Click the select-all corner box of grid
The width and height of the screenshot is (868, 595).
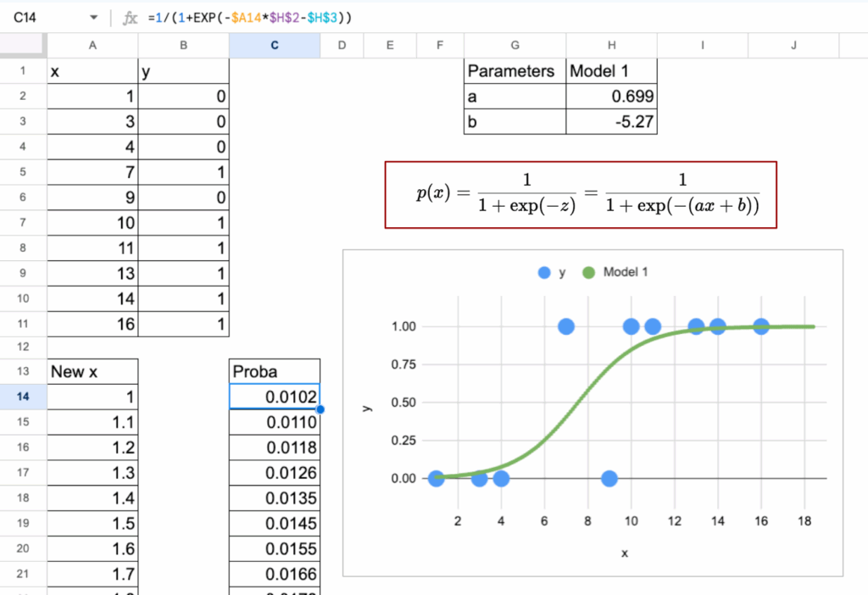(x=23, y=46)
